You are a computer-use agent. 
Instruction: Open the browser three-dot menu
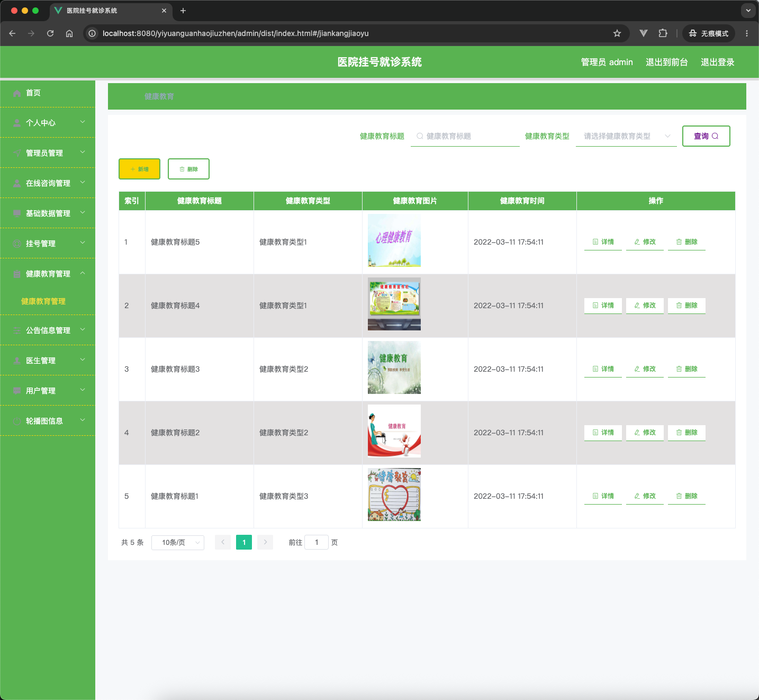747,33
